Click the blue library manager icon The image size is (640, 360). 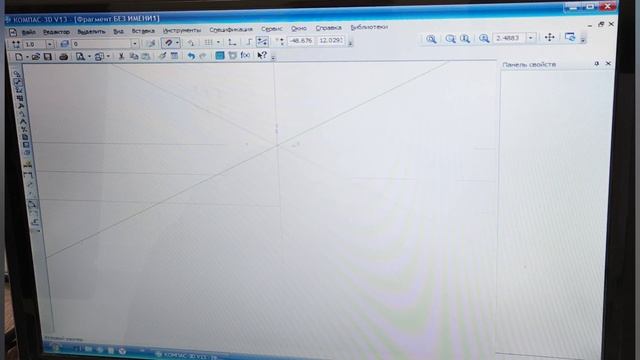(x=220, y=55)
